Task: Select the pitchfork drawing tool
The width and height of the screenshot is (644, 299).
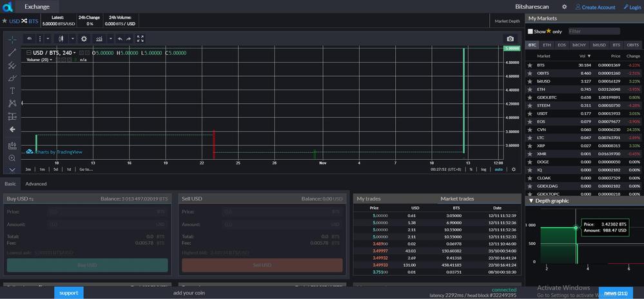Action: (x=12, y=65)
